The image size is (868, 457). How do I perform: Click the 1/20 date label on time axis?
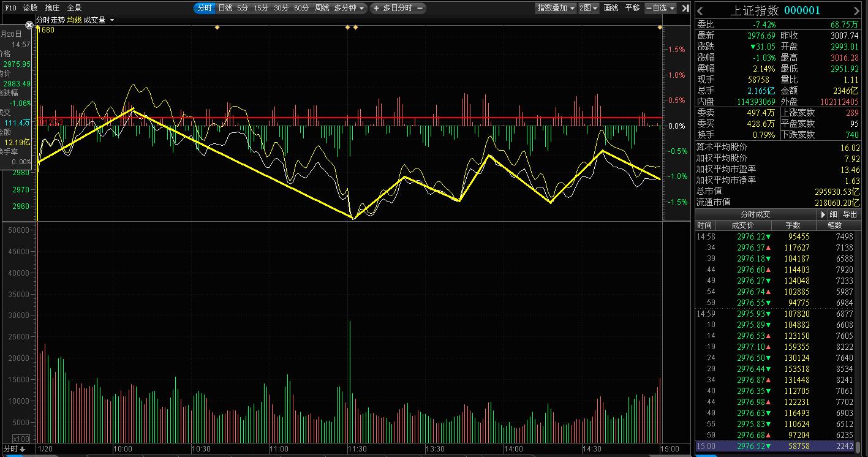click(45, 449)
